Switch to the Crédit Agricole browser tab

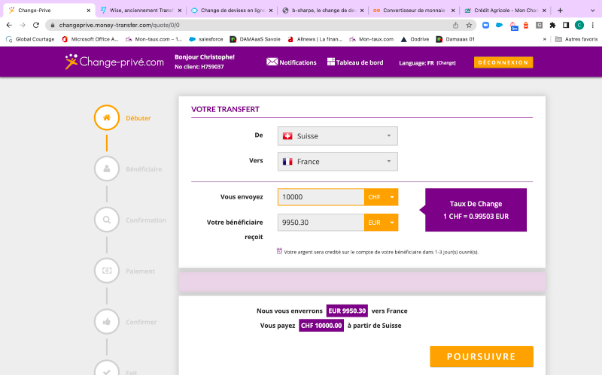point(505,10)
